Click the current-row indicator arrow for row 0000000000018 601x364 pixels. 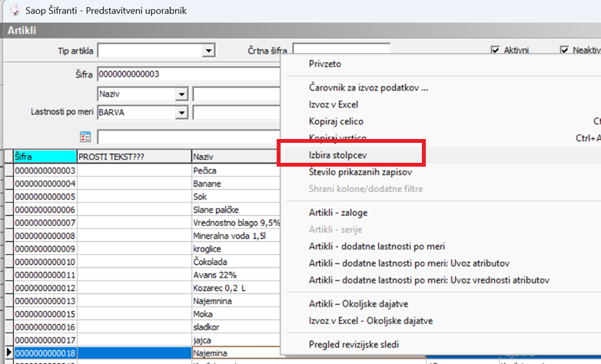tap(8, 353)
